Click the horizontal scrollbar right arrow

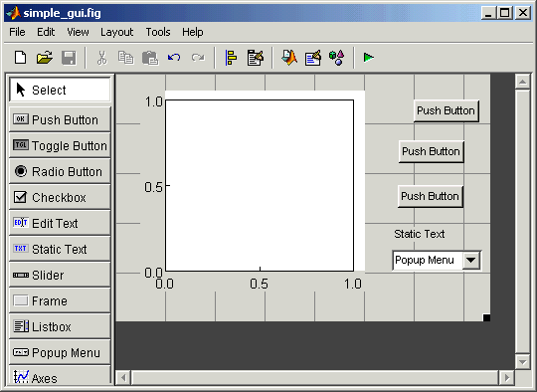(506, 378)
